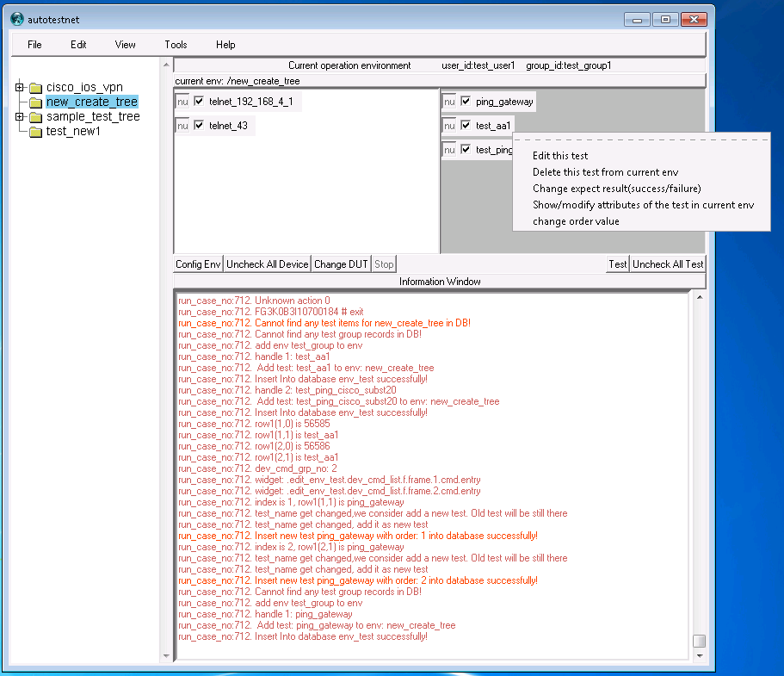Click the cisco_ios_vpn folder icon

[35, 88]
